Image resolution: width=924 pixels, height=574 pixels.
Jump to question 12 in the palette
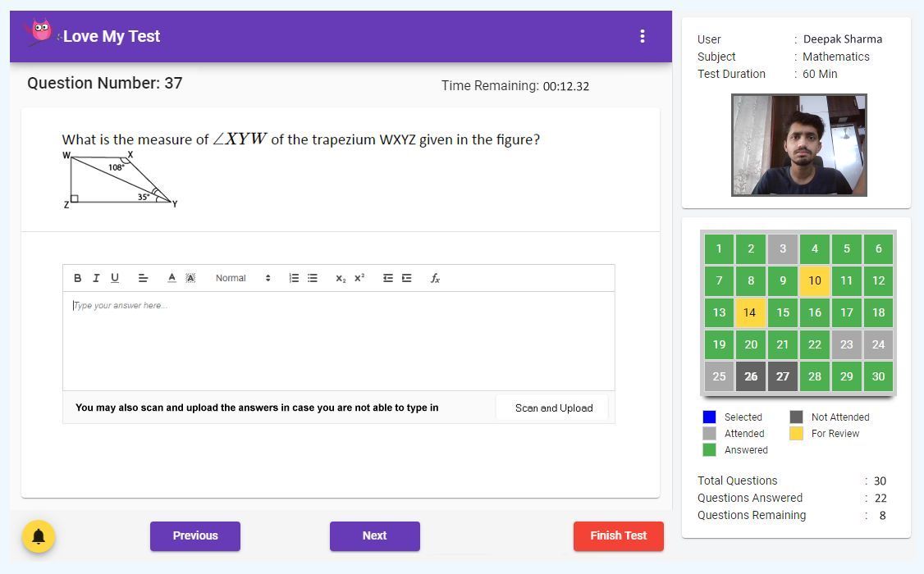[878, 280]
